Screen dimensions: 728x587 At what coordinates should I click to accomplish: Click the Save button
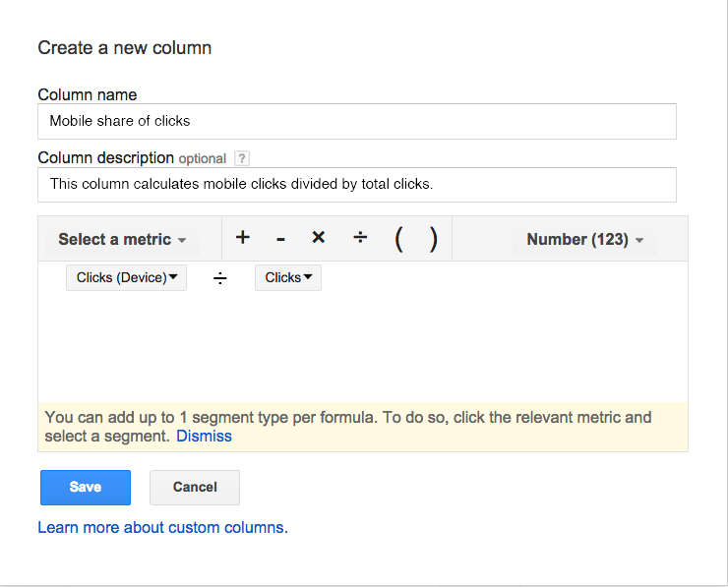pos(86,487)
